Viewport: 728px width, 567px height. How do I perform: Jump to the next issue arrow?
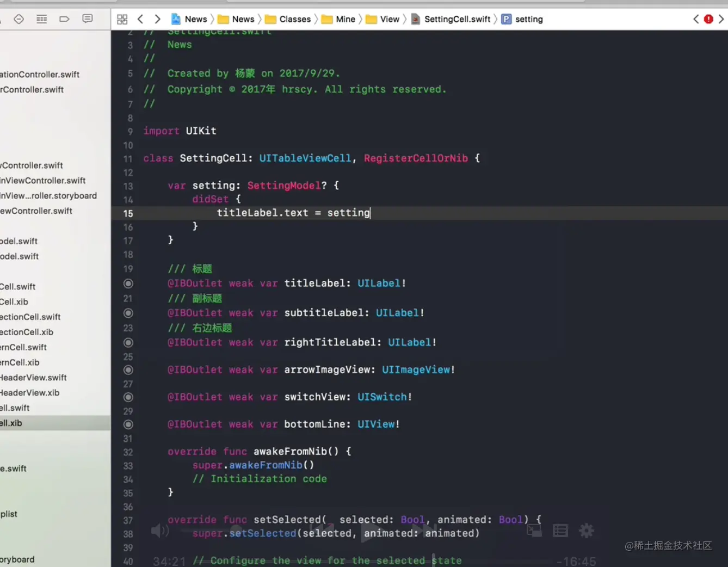pos(721,19)
